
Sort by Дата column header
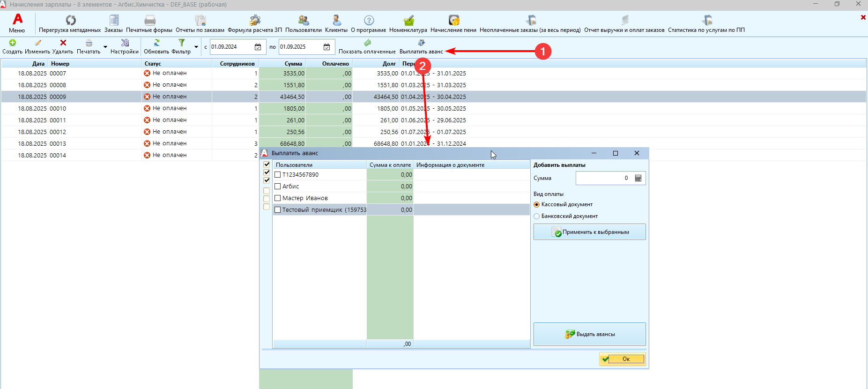tap(24, 63)
